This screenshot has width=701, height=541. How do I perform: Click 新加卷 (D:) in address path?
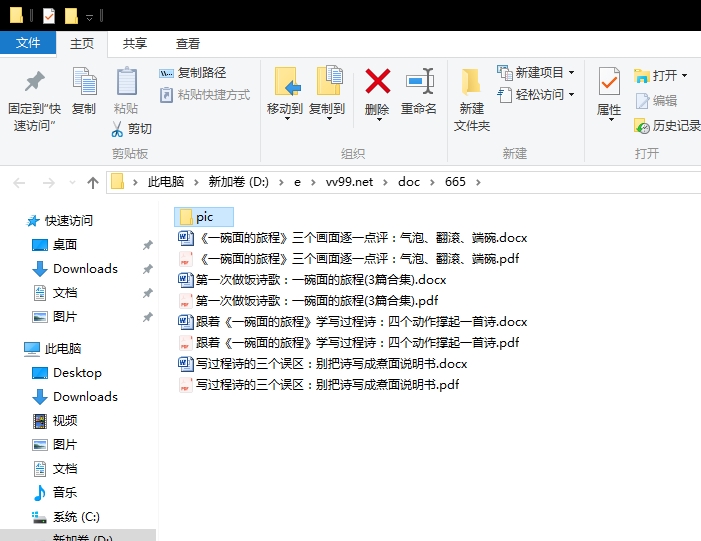point(239,182)
